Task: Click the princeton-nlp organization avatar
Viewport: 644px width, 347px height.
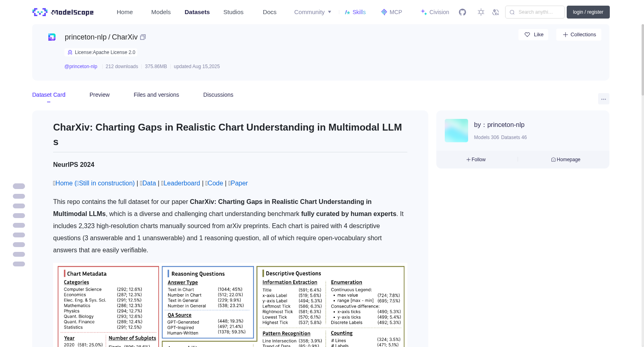Action: 456,131
